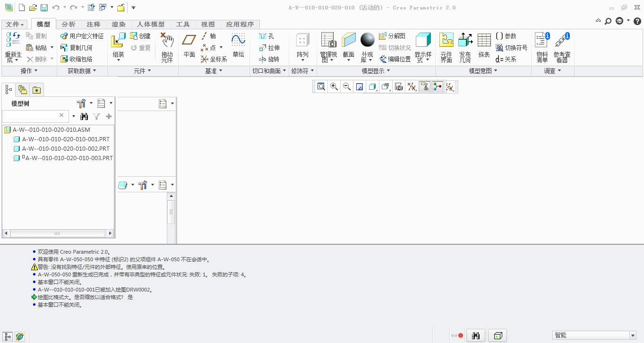
Task: Select the datum Axis (轴) tool
Action: click(208, 36)
